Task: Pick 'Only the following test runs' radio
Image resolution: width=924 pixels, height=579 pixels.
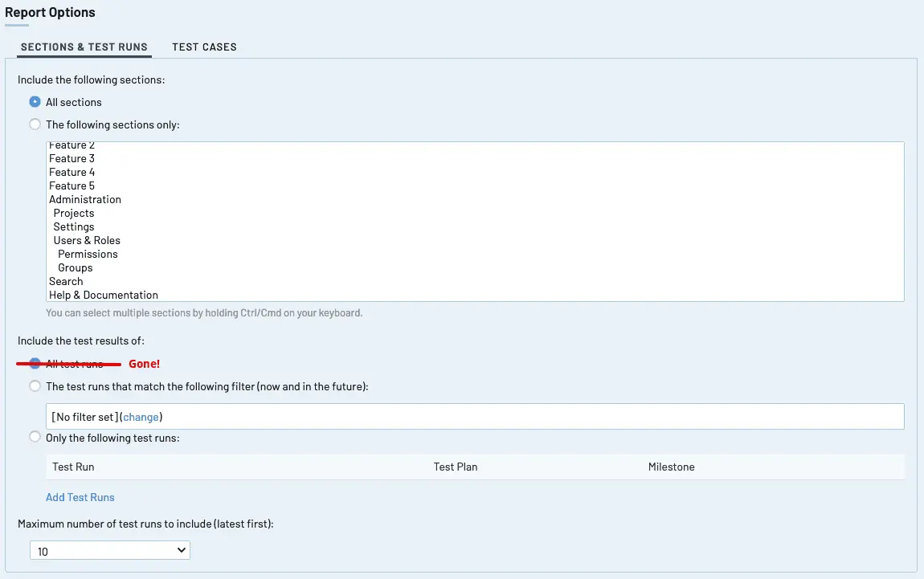Action: (35, 437)
